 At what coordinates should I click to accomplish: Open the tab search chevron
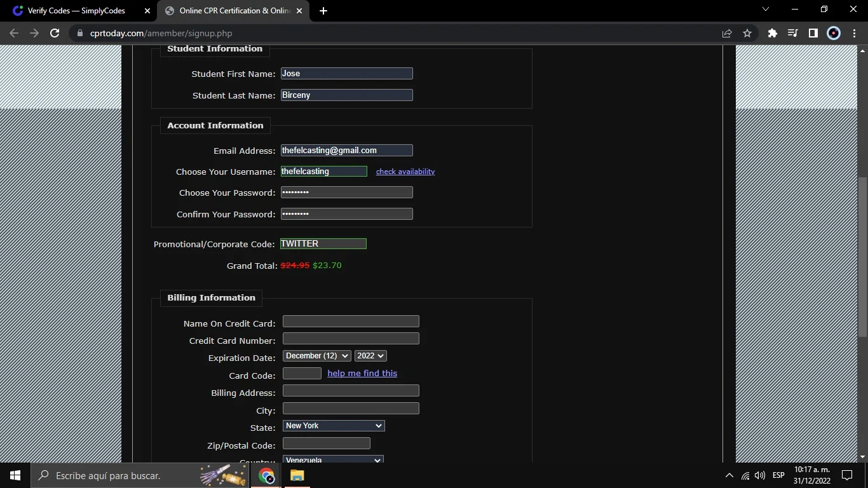click(765, 10)
